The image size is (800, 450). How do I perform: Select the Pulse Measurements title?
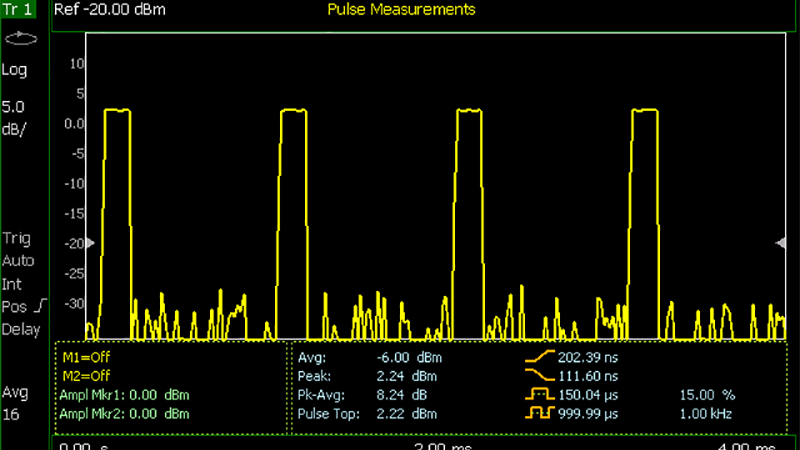tap(401, 10)
